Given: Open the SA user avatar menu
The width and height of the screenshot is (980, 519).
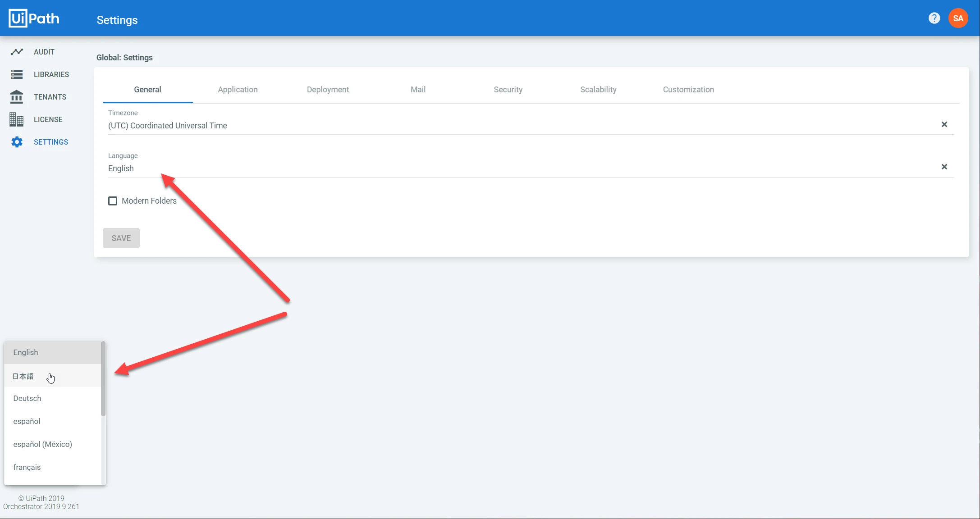Looking at the screenshot, I should click(x=958, y=18).
